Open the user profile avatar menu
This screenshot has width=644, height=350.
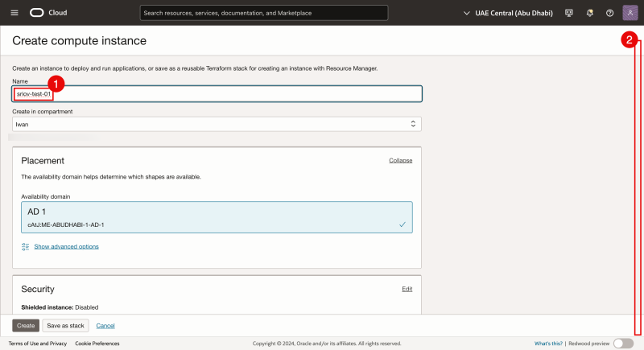coord(629,13)
